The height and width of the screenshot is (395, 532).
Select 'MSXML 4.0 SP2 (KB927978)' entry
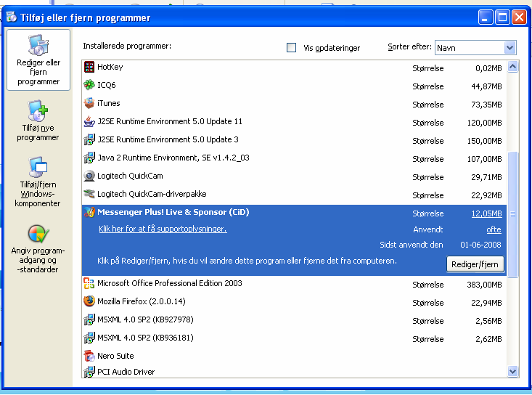[x=145, y=319]
